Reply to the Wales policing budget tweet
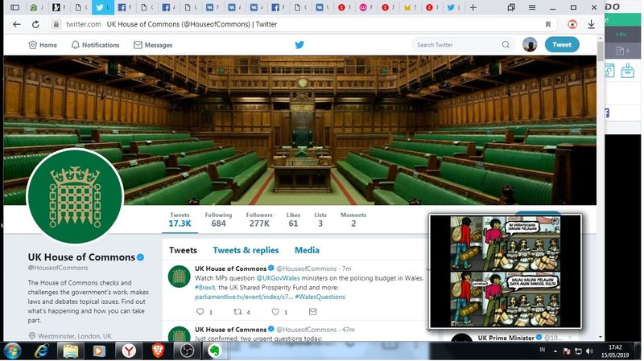The image size is (644, 361). [200, 312]
